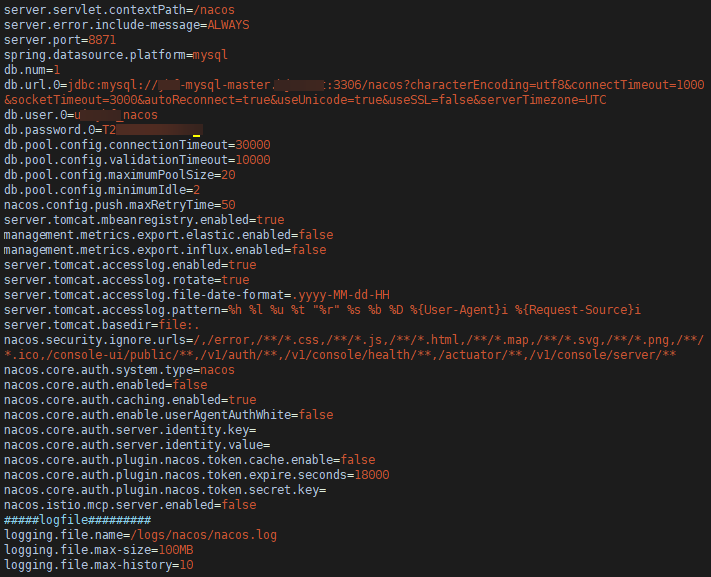Click nacos.core.auth.system.type=nacos line
Viewport: 711px width, 577px height.
(x=119, y=369)
